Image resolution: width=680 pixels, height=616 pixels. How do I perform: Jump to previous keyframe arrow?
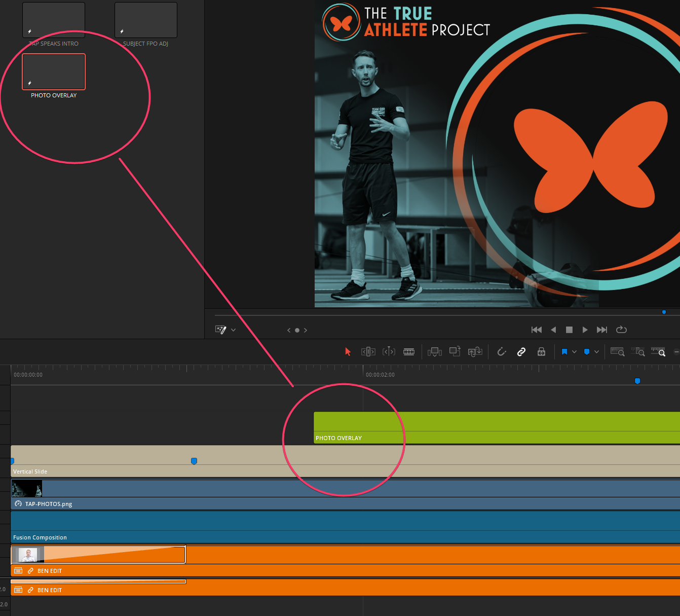click(289, 330)
